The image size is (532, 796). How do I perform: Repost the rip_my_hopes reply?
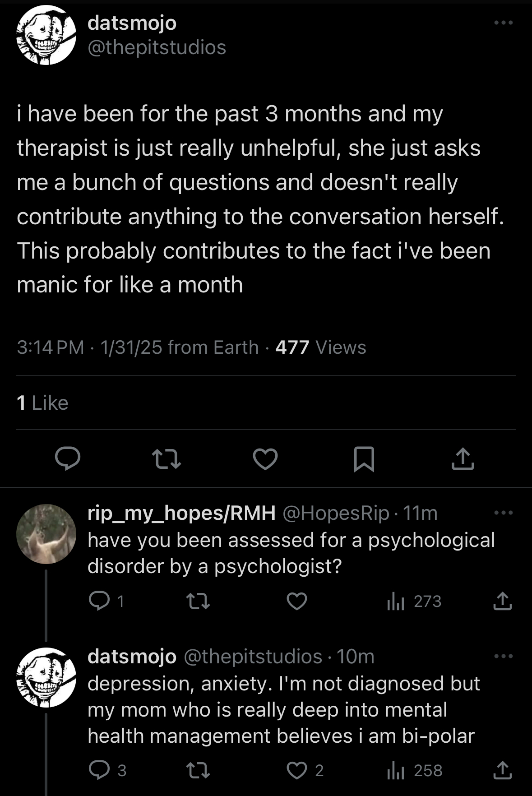198,601
